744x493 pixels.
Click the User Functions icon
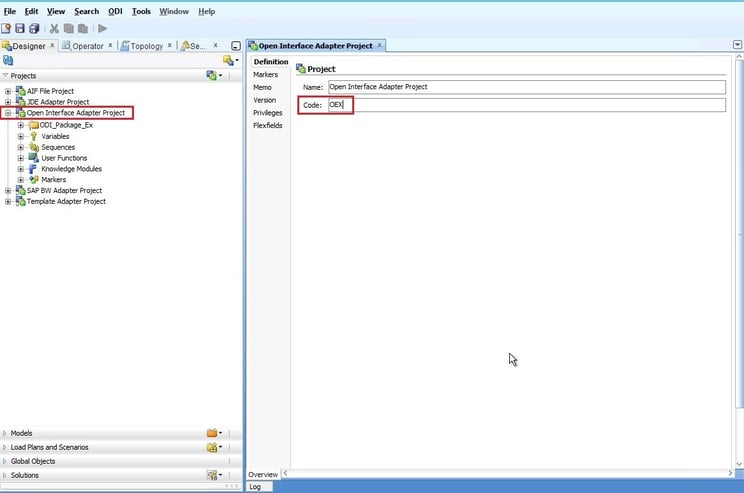[x=34, y=158]
